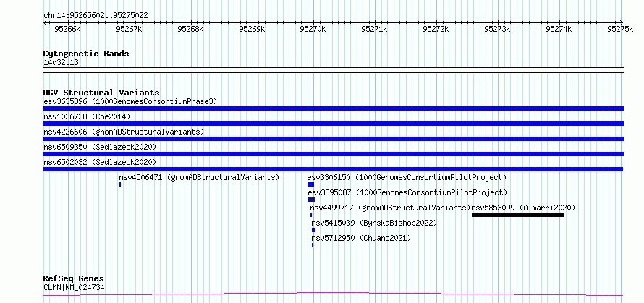Click the blue square under nsv5415039
Screen dimensions: 644x303
tap(314, 230)
